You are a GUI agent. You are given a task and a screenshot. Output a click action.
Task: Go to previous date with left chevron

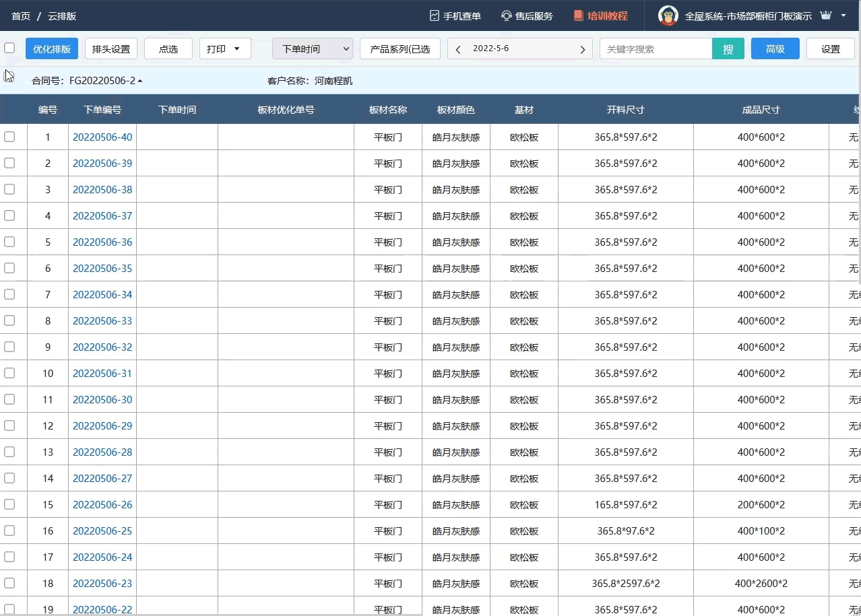458,49
